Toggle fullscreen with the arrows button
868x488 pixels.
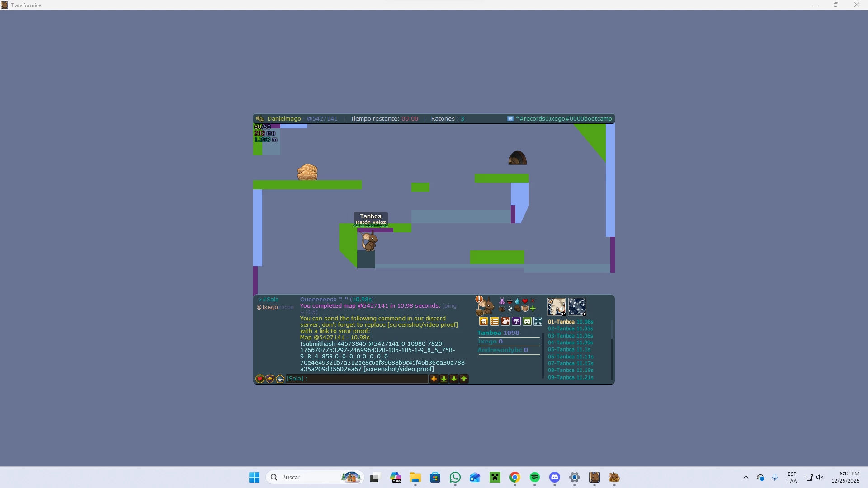point(538,321)
